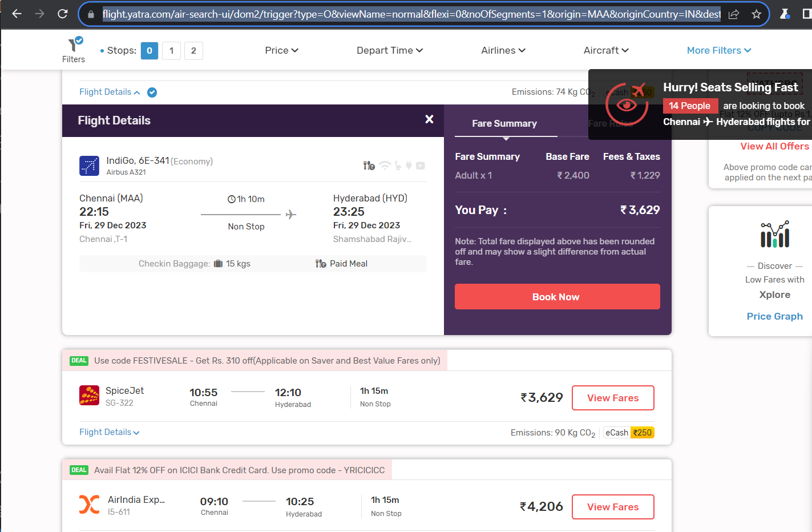
Task: Open the Price Graph link
Action: coord(775,316)
